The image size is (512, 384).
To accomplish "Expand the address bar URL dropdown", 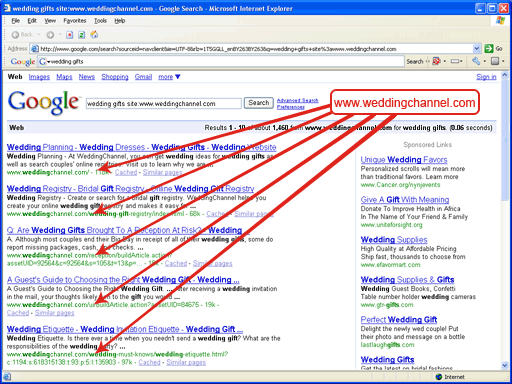I will (x=477, y=49).
